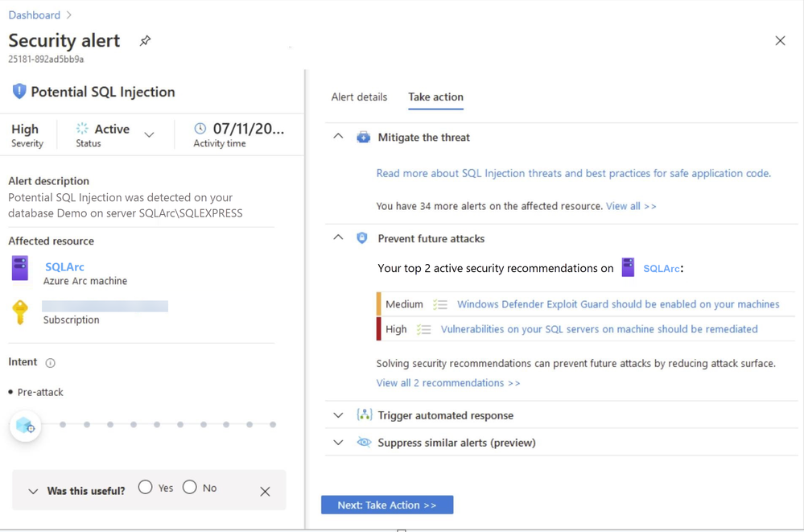The width and height of the screenshot is (804, 532).
Task: Click the alert ID 25181-892ad5bb9a
Action: coord(46,60)
